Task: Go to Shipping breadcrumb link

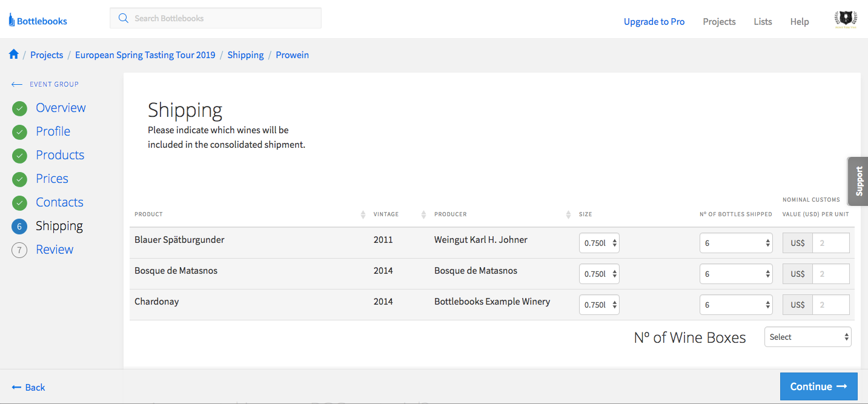Action: [245, 55]
